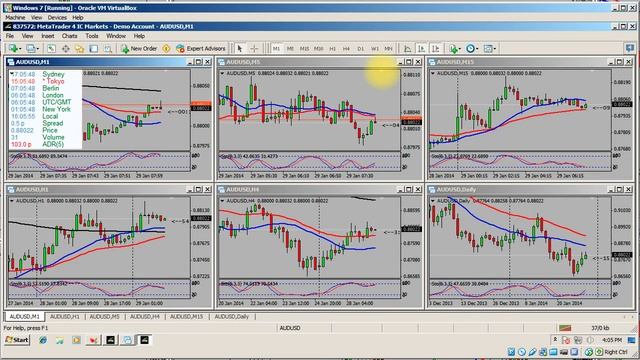Toggle the M30 timeframe button
Image resolution: width=640 pixels, height=360 pixels.
[x=318, y=49]
